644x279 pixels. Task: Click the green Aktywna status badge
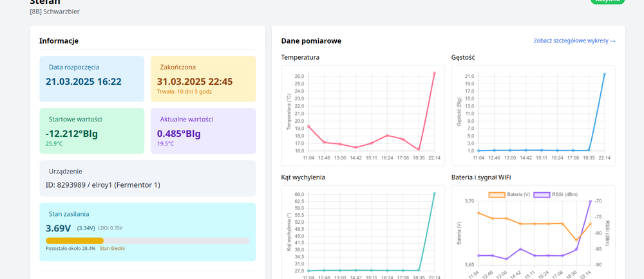607,2
